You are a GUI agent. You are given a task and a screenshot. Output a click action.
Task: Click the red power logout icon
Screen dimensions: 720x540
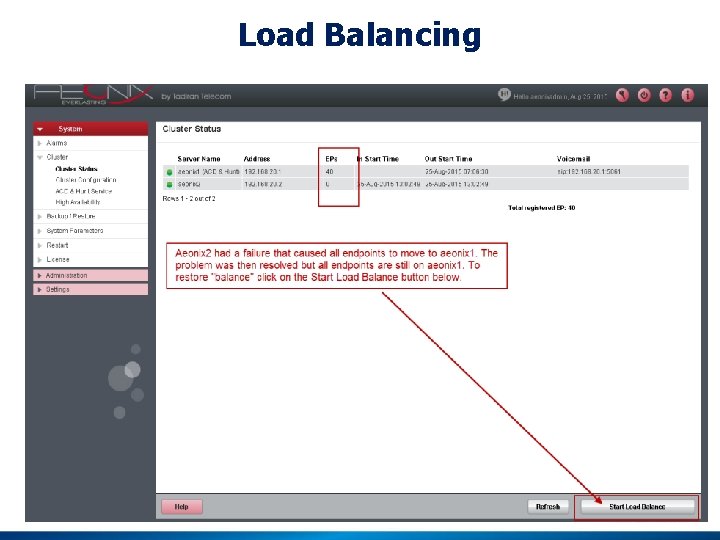644,96
